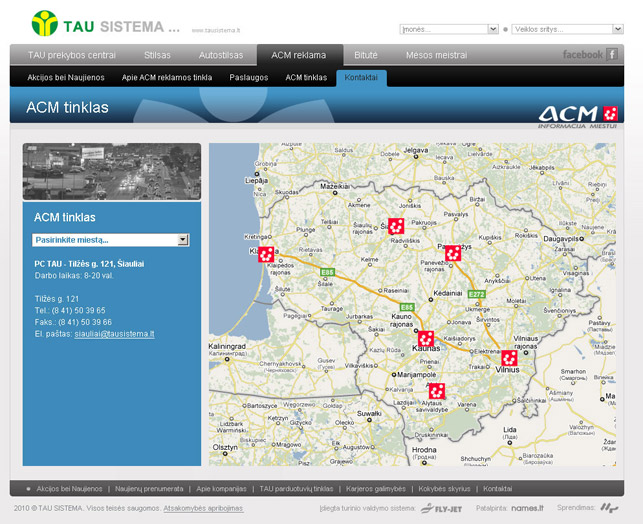643x524 pixels.
Task: Click the PC TAU - Tilžės g. 121, Šiauliai heading
Action: (x=89, y=264)
